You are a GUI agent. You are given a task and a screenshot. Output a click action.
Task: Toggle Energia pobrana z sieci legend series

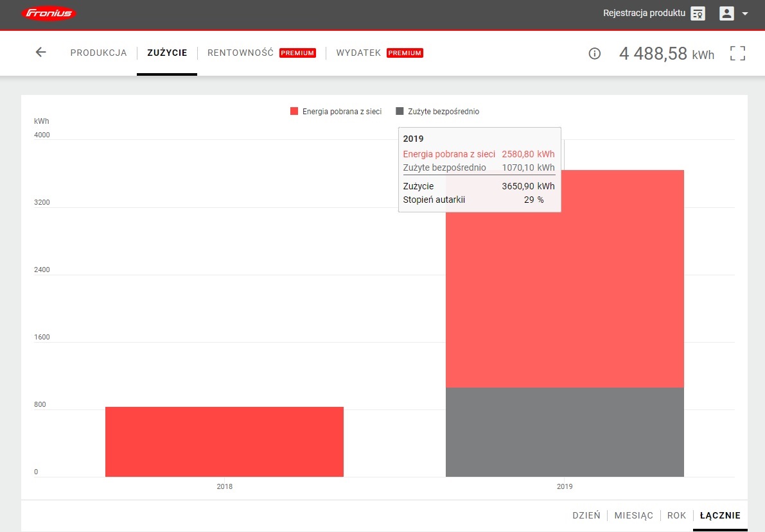pyautogui.click(x=336, y=112)
